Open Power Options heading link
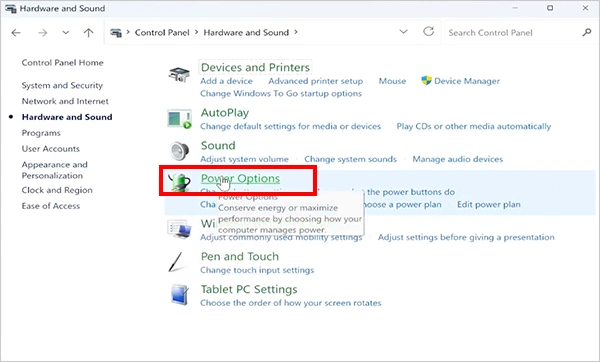 point(240,179)
